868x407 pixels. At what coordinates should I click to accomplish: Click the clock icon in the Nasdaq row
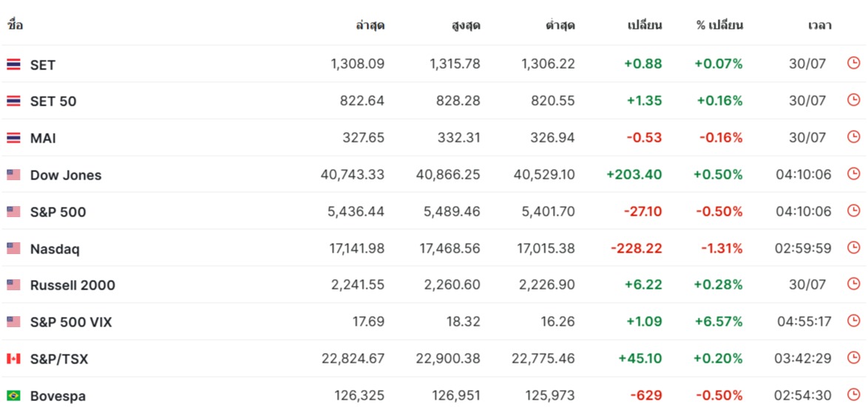pyautogui.click(x=853, y=248)
